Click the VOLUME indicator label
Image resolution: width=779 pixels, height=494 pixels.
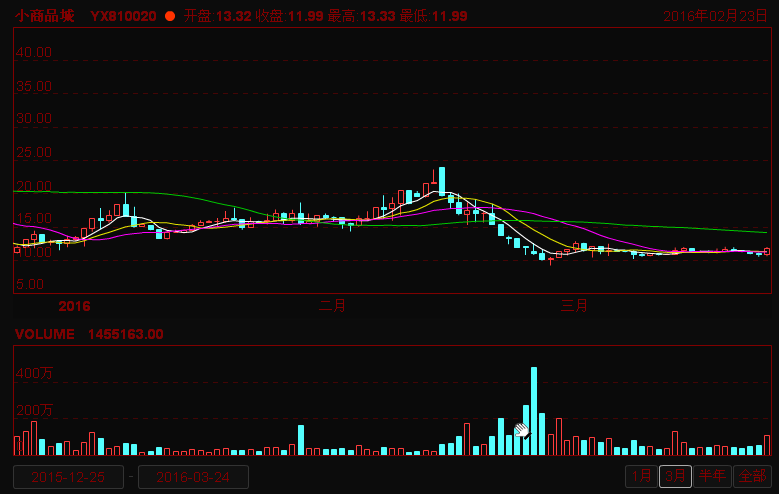click(44, 334)
